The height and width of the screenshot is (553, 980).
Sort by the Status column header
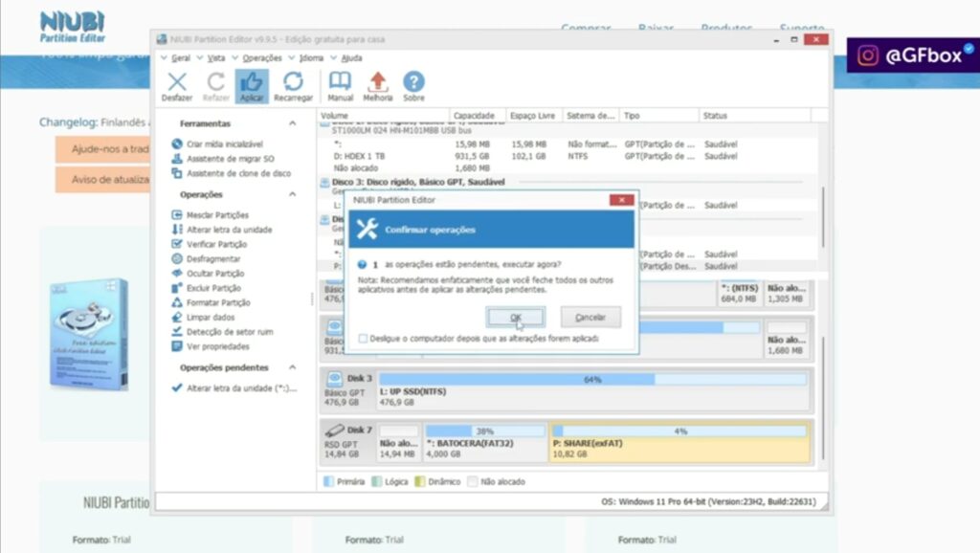[x=755, y=116]
